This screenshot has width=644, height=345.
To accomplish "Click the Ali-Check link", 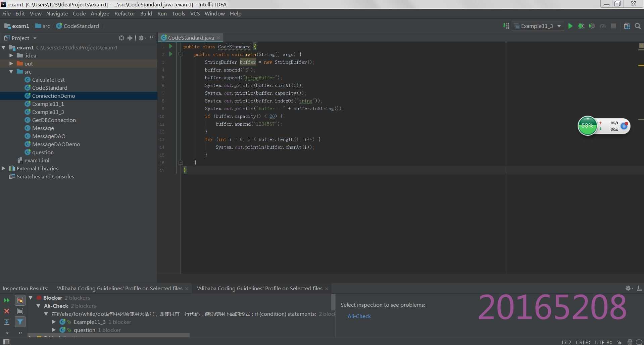I will (x=359, y=316).
